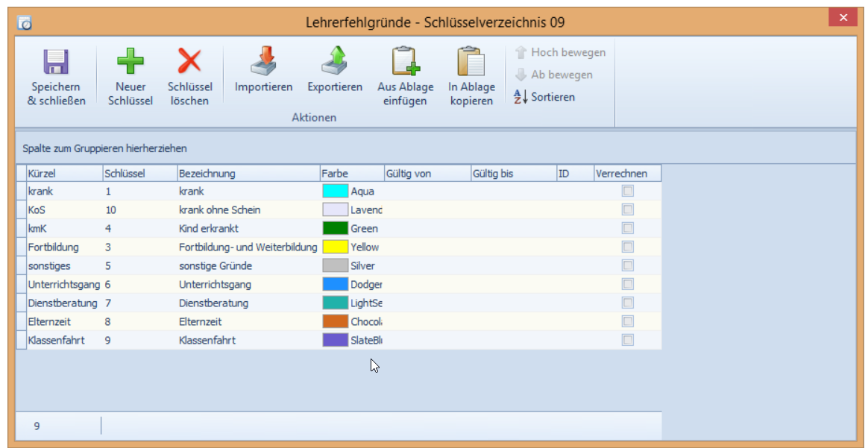Select the 'sonstige Gründe' cell
The width and height of the screenshot is (868, 448).
pos(248,265)
